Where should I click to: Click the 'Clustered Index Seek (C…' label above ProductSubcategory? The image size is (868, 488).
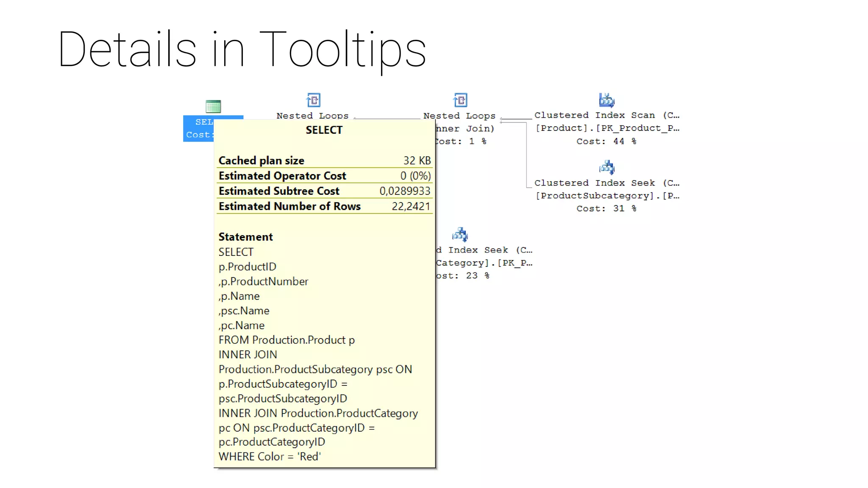click(x=606, y=183)
